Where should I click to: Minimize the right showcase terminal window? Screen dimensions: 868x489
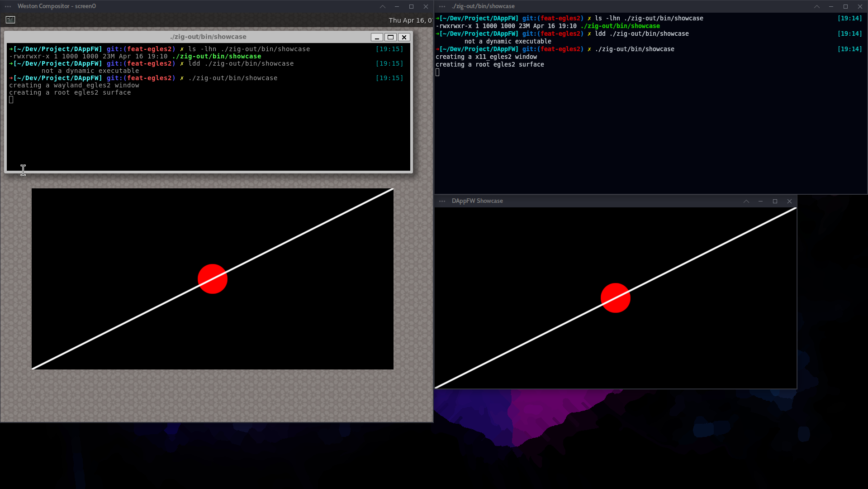tap(831, 6)
